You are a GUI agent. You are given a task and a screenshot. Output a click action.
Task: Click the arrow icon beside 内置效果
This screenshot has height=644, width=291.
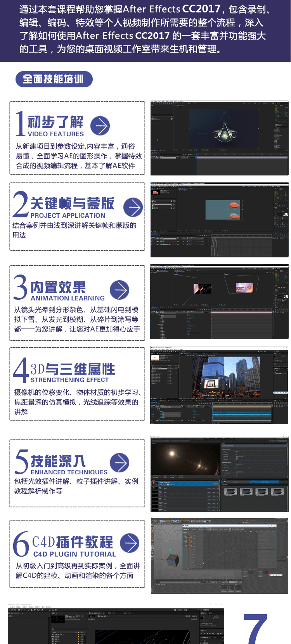(x=120, y=290)
